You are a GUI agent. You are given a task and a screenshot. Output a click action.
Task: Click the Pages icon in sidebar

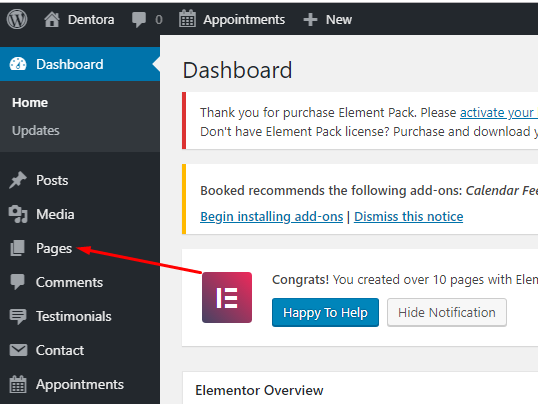coord(17,248)
